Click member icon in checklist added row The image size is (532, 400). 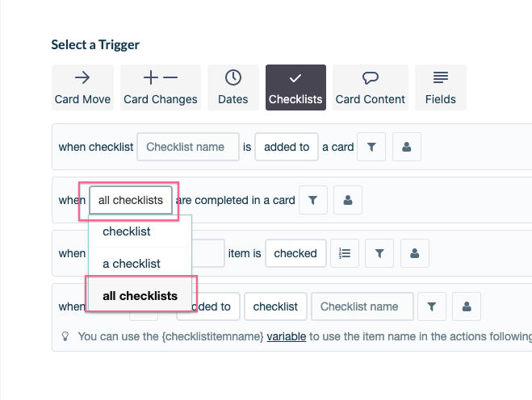[406, 147]
